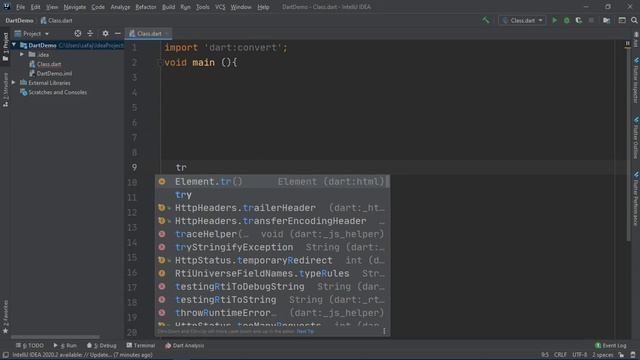Screen dimensions: 640x360
Task: Open Flutter Performance side tab
Action: click(636, 198)
